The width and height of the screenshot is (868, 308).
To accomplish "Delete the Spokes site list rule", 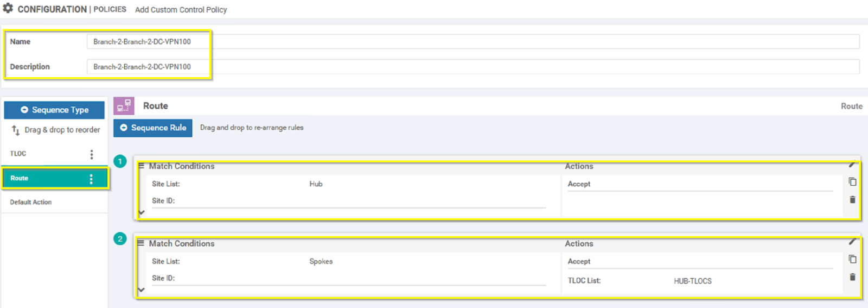I will coord(852,277).
